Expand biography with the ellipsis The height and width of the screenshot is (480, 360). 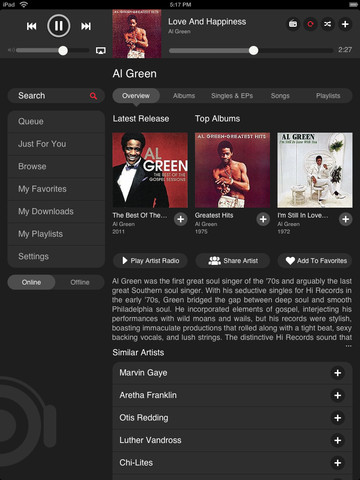pyautogui.click(x=348, y=346)
